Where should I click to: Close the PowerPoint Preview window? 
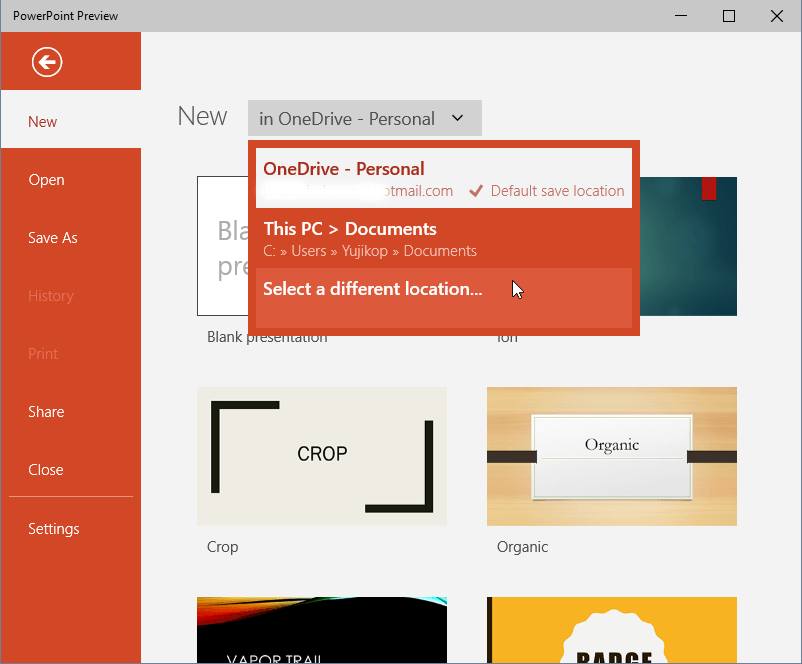[777, 16]
